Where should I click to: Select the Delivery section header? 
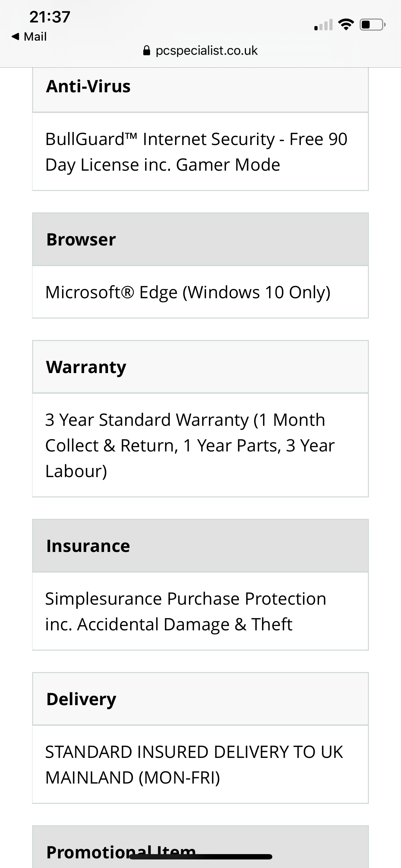(200, 699)
